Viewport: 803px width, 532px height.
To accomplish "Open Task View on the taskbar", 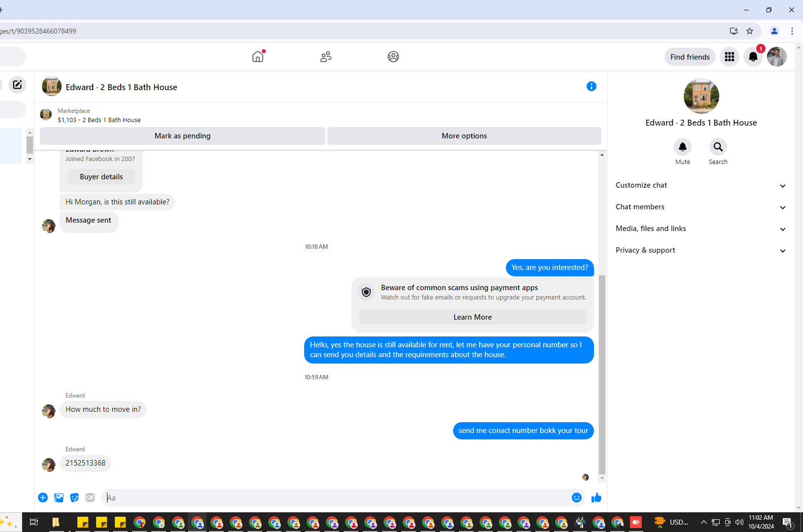I will [34, 522].
